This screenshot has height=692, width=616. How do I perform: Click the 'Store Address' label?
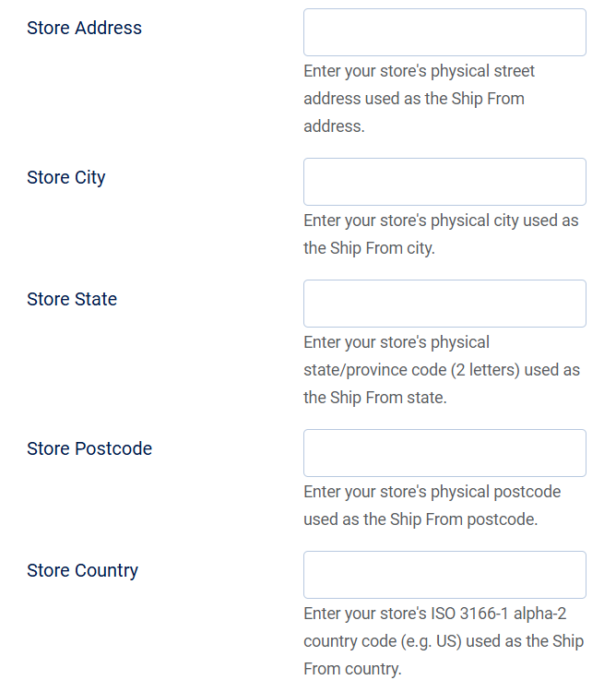[84, 28]
